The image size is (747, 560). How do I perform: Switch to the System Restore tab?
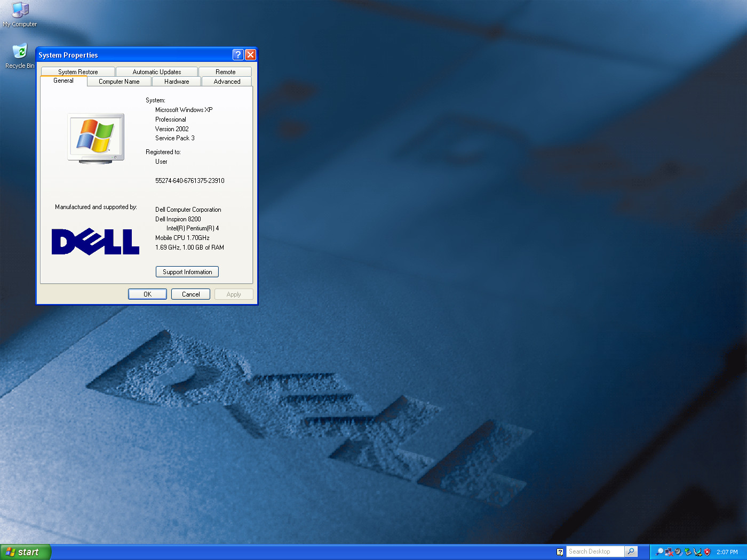[x=78, y=71]
